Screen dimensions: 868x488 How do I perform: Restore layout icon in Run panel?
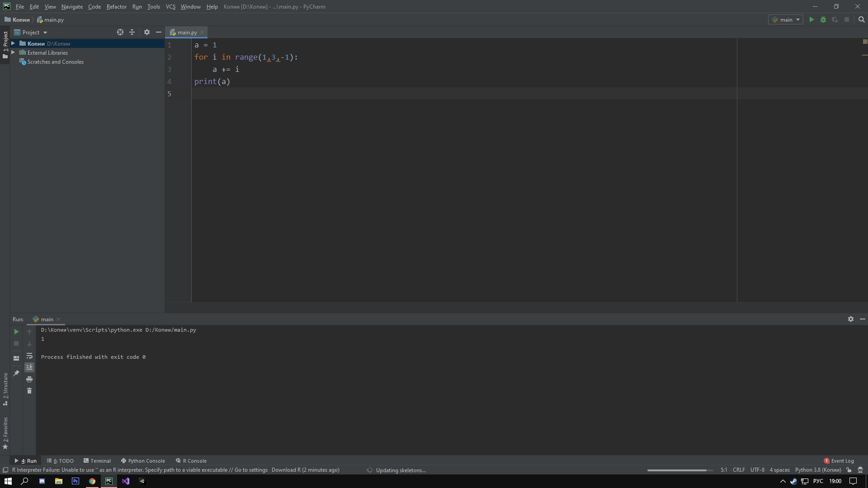[16, 358]
